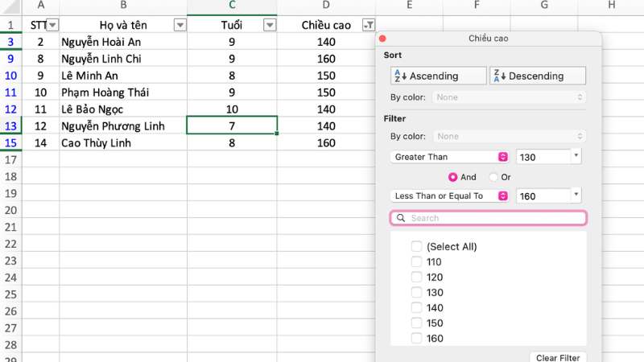Click the filter Search field
Screen dimensions: 644x362
pyautogui.click(x=489, y=218)
